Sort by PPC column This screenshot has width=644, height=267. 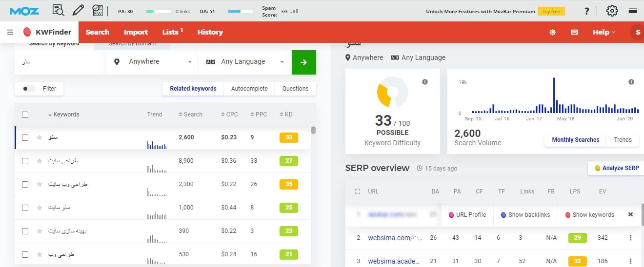259,114
